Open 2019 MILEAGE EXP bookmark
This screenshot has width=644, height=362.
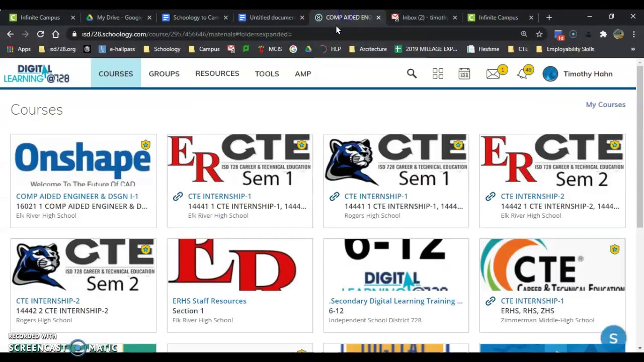click(x=426, y=49)
